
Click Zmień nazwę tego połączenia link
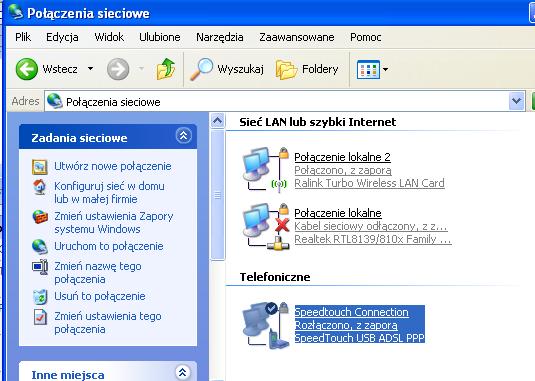pyautogui.click(x=98, y=273)
